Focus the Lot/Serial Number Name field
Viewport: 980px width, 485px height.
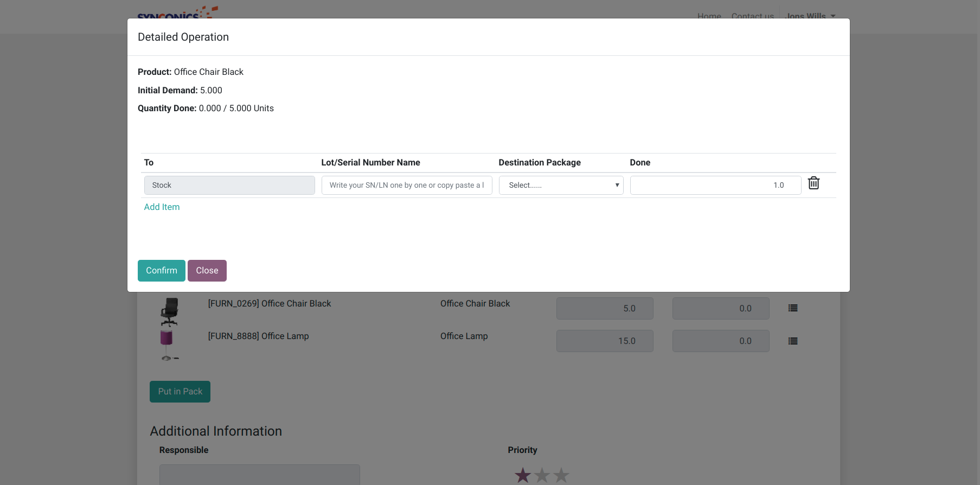(406, 186)
